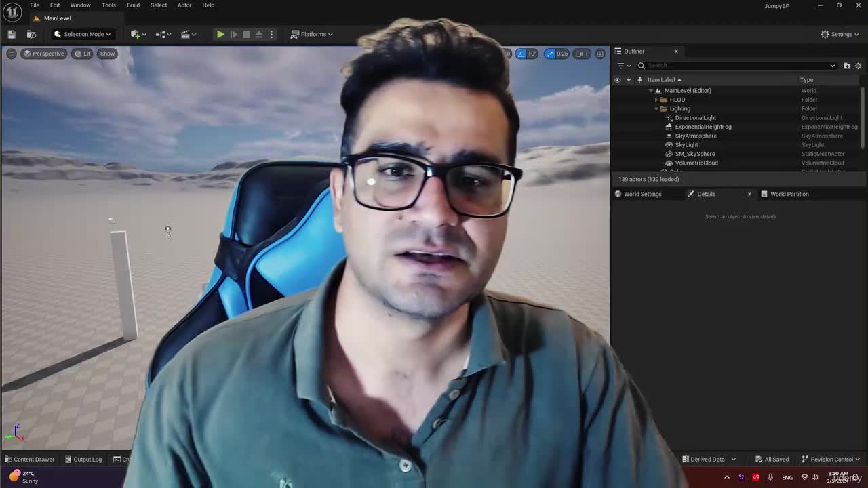Click the visibility eye column header

617,80
